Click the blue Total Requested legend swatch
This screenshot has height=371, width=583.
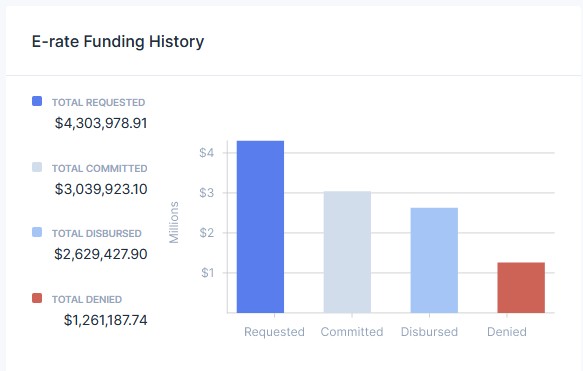click(x=37, y=101)
